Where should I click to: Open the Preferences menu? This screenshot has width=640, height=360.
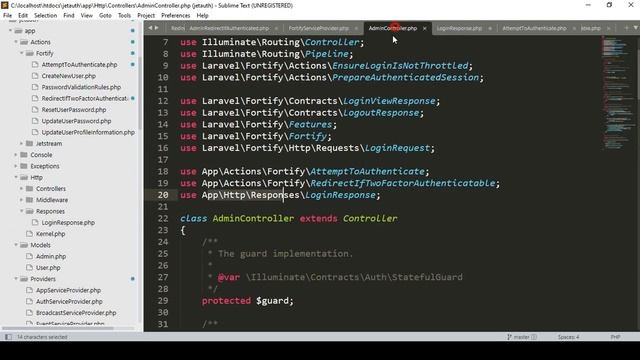[176, 16]
